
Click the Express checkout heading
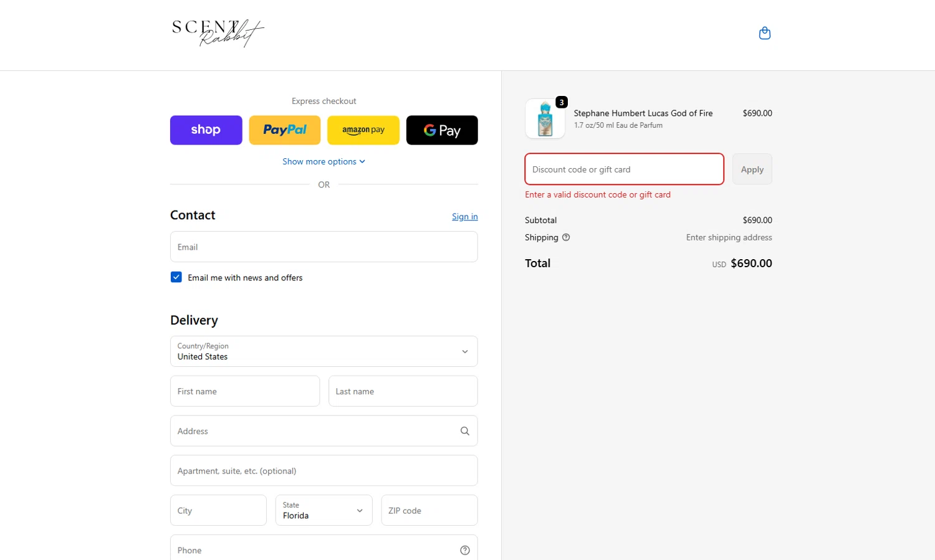(x=324, y=101)
